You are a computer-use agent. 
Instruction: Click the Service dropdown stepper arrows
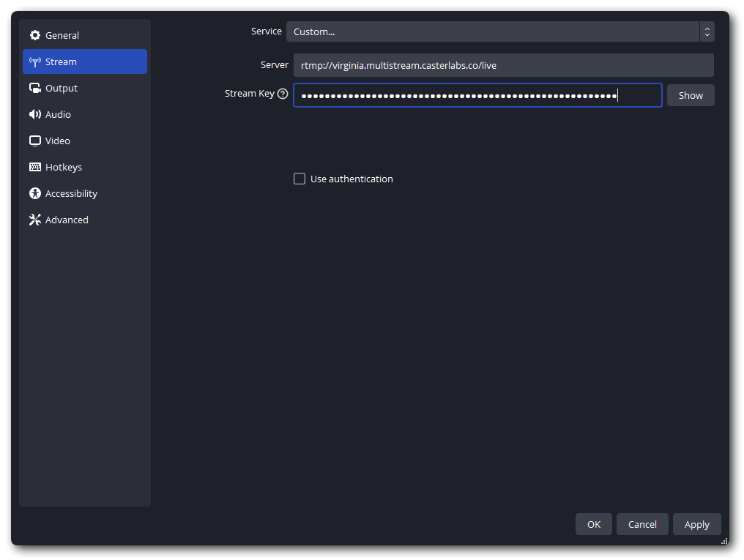tap(707, 31)
